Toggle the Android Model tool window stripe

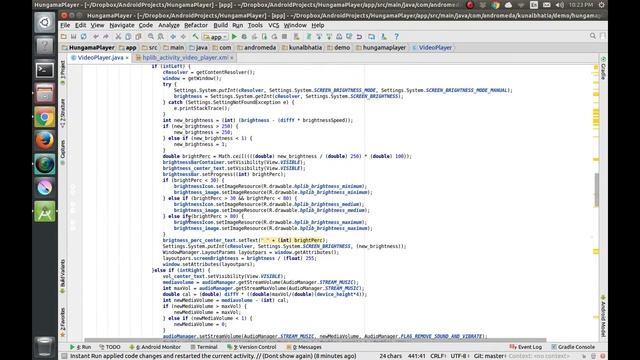point(603,316)
